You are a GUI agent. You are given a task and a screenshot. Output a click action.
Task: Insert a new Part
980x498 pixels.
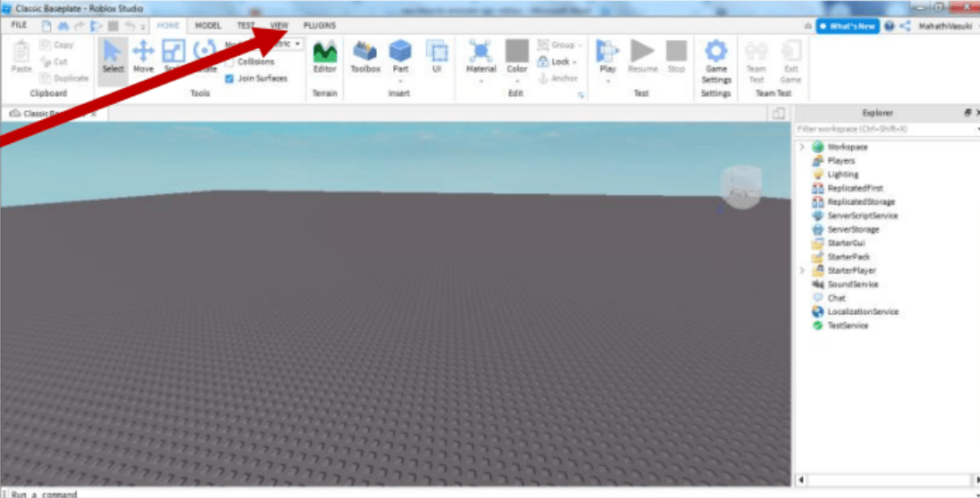click(x=400, y=57)
